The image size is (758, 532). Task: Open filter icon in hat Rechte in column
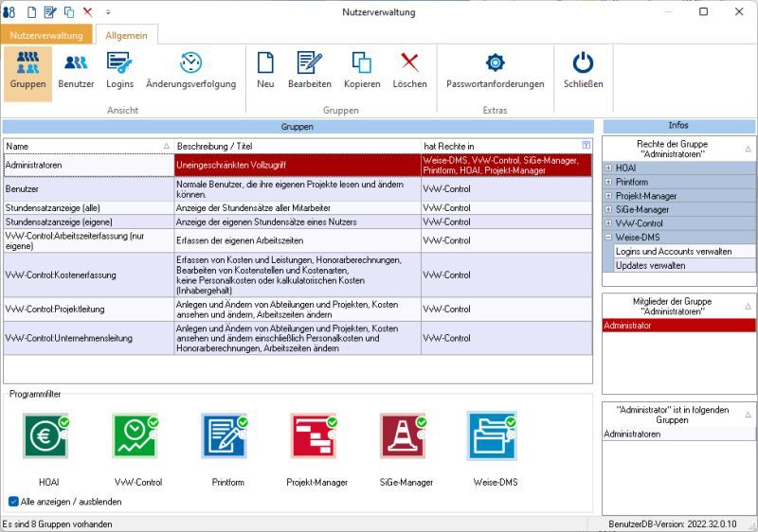click(x=586, y=145)
